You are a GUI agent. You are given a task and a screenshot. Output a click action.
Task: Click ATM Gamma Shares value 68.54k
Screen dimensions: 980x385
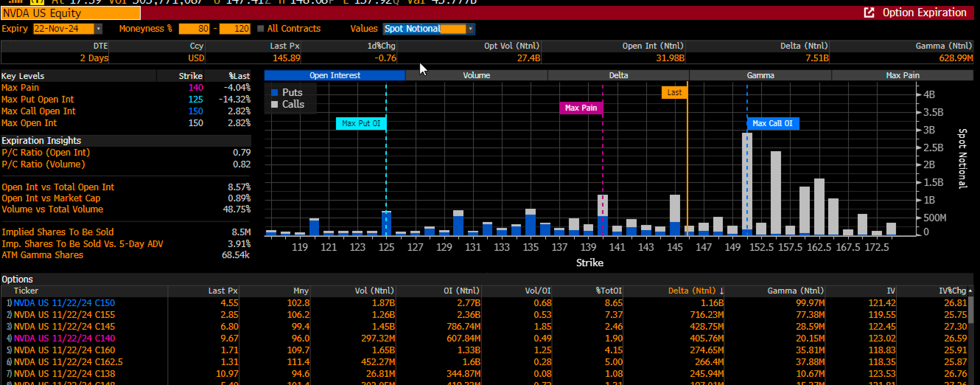235,255
